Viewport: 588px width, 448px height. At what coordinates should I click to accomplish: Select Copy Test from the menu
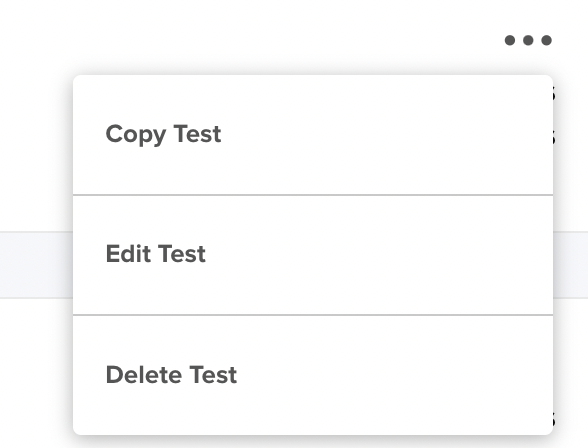click(313, 135)
